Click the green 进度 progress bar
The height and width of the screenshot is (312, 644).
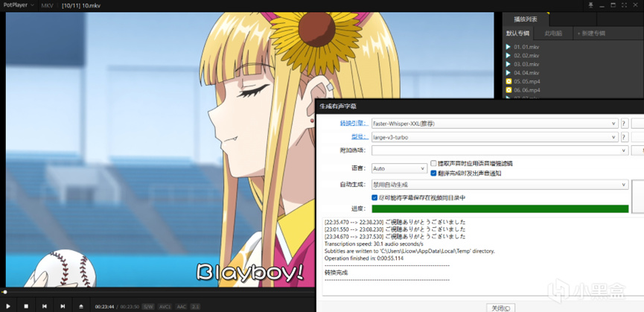[500, 209]
